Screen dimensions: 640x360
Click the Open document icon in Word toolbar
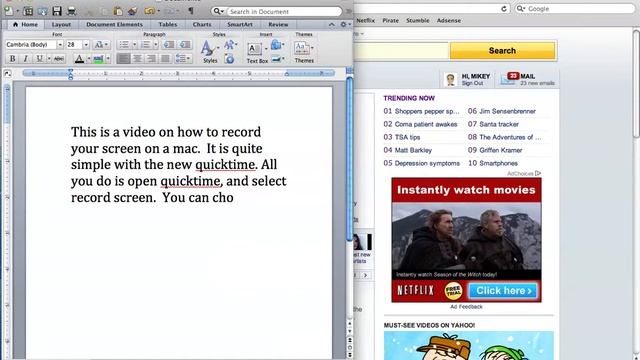[42, 11]
